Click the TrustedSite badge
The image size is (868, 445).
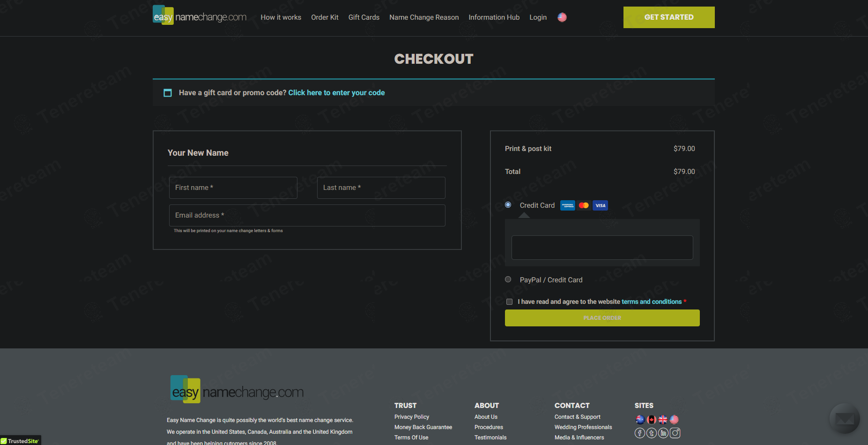pos(20,441)
